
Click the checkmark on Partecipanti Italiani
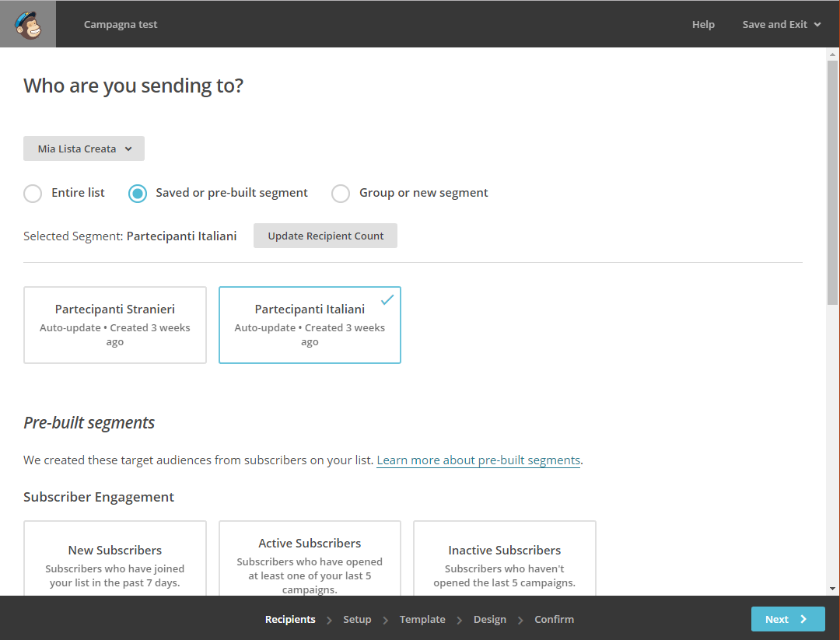pos(387,299)
